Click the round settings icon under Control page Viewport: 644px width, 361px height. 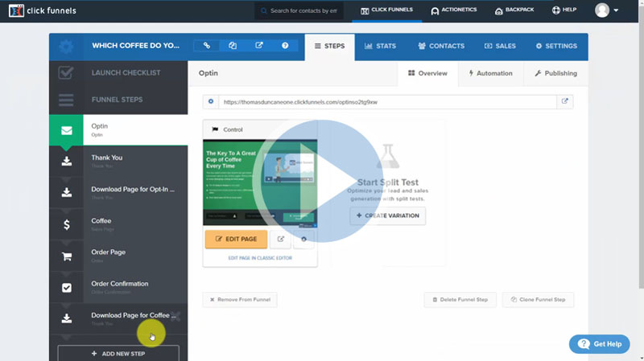303,239
